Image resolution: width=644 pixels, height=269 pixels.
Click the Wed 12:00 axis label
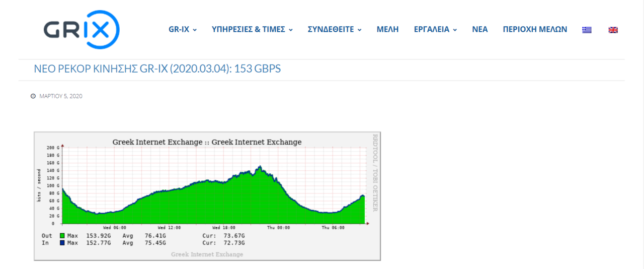coord(169,228)
